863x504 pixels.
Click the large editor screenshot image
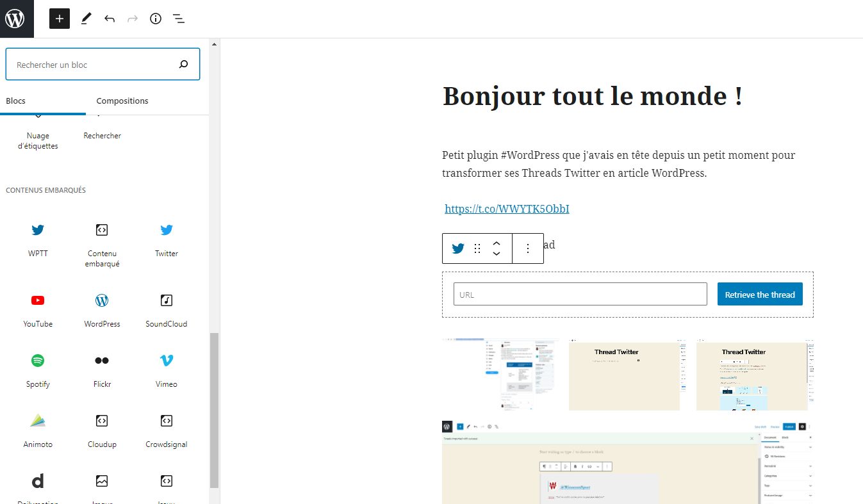click(x=628, y=461)
